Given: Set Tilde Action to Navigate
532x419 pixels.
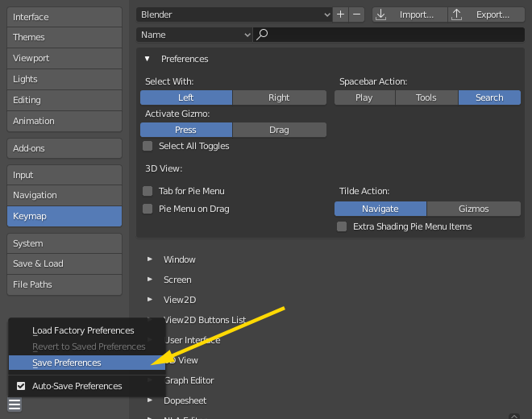Looking at the screenshot, I should [380, 209].
